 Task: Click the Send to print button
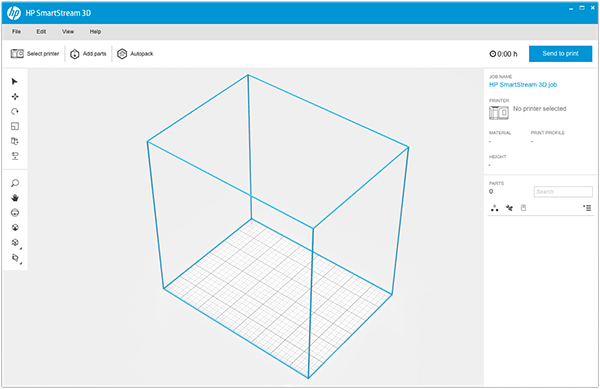[x=561, y=54]
